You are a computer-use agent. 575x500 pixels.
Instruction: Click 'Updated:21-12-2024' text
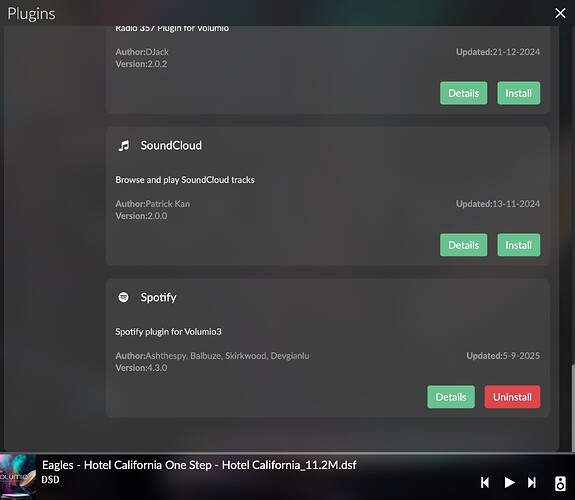(x=498, y=52)
